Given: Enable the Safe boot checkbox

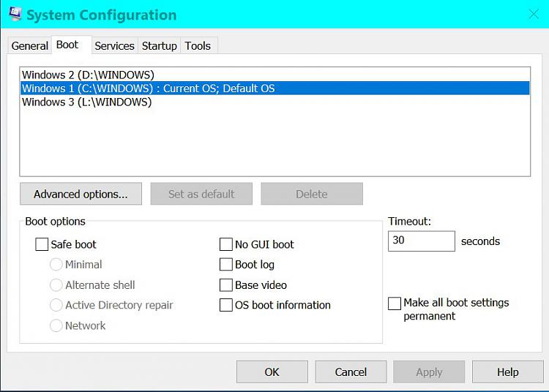Looking at the screenshot, I should [x=42, y=244].
